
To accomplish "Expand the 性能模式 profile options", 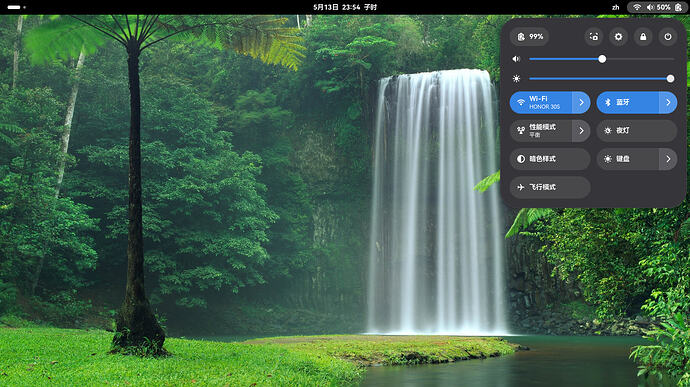I will click(581, 131).
